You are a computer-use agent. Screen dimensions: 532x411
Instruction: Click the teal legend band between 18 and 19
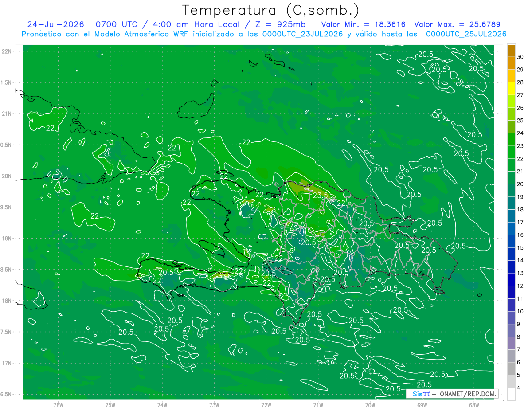click(511, 204)
